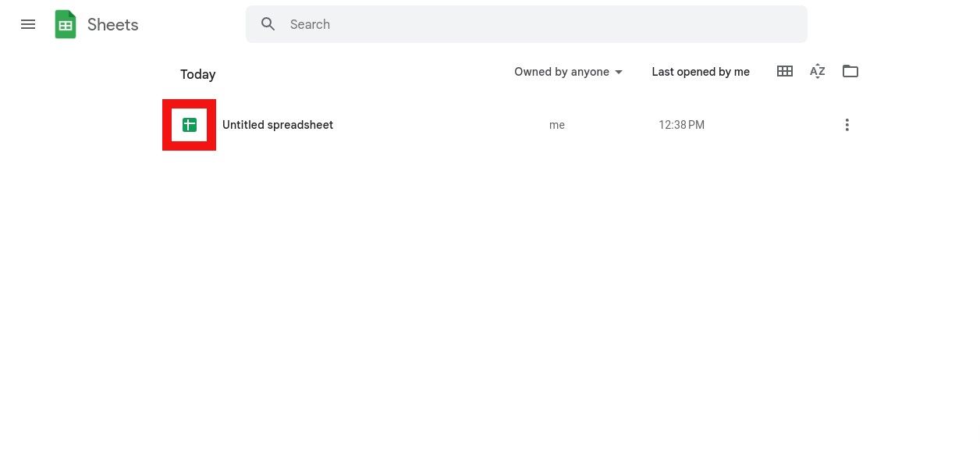
Task: Open the Untitled spreadsheet three-dot menu
Action: [x=847, y=125]
